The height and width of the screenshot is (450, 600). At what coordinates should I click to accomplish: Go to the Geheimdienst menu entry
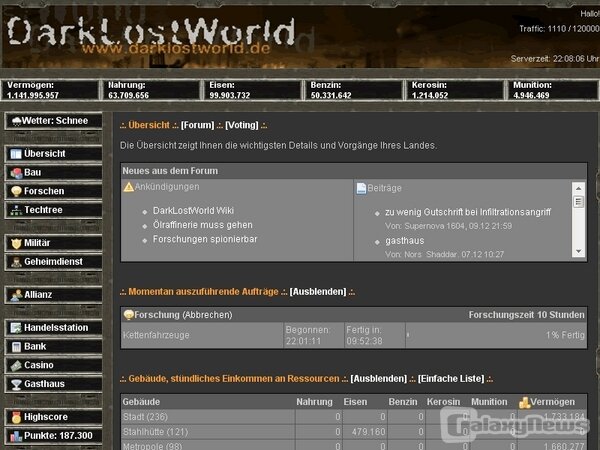[x=53, y=262]
